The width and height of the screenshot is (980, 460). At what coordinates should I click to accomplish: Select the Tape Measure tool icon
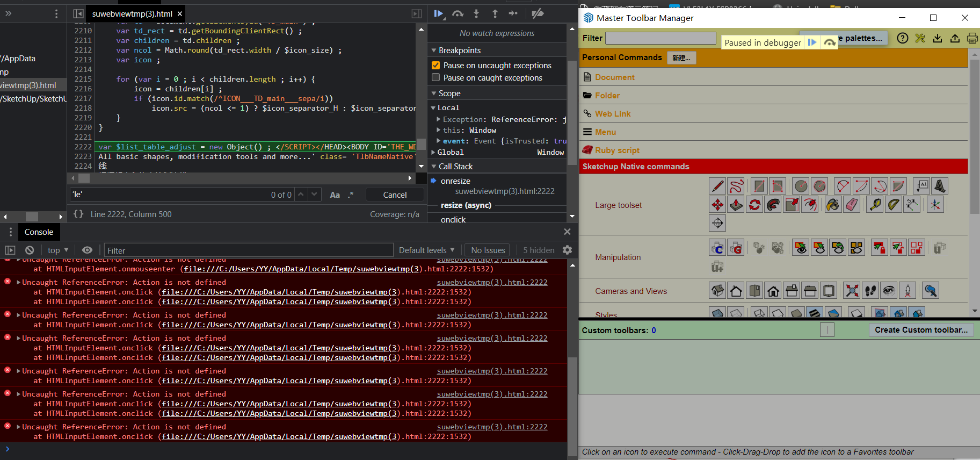(x=875, y=204)
